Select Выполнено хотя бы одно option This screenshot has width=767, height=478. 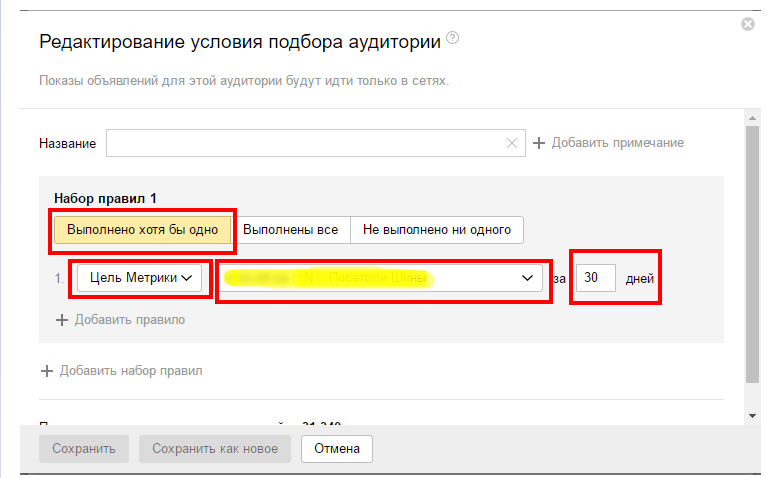142,230
